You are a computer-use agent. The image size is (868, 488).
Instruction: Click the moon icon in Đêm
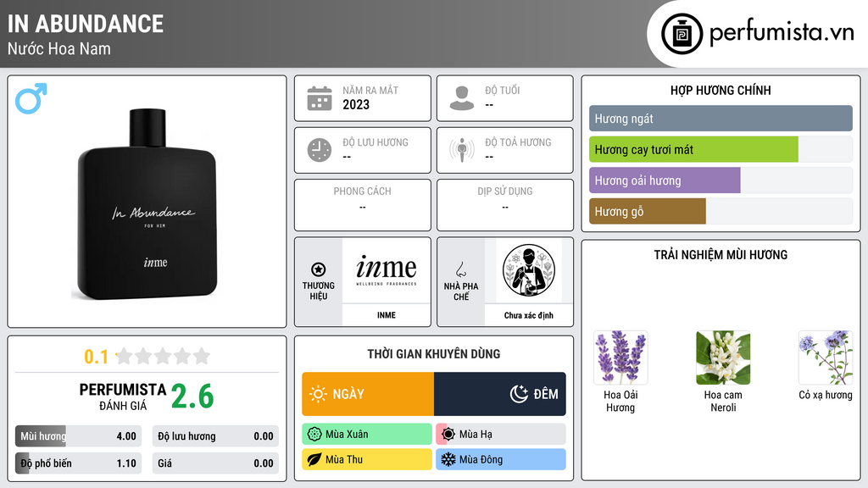tap(519, 394)
